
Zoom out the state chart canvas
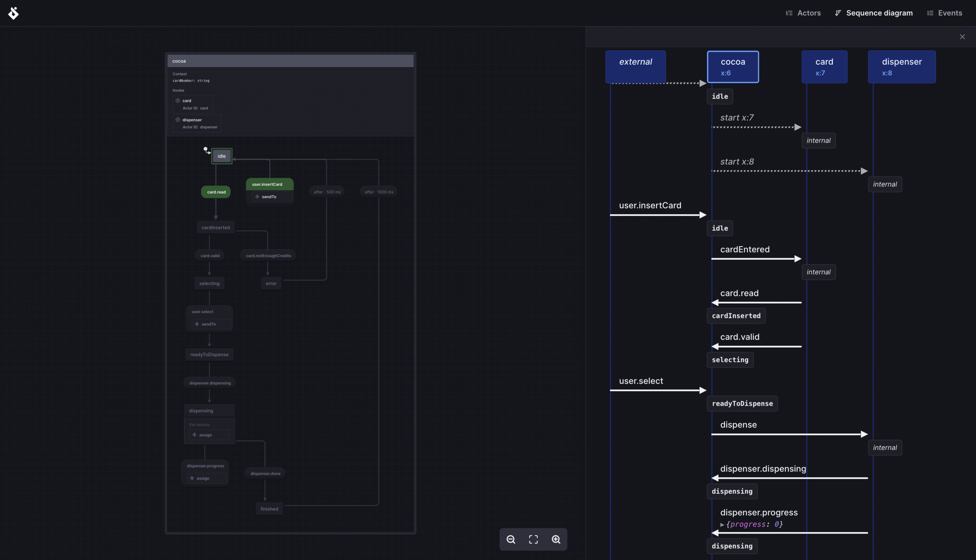pos(511,539)
